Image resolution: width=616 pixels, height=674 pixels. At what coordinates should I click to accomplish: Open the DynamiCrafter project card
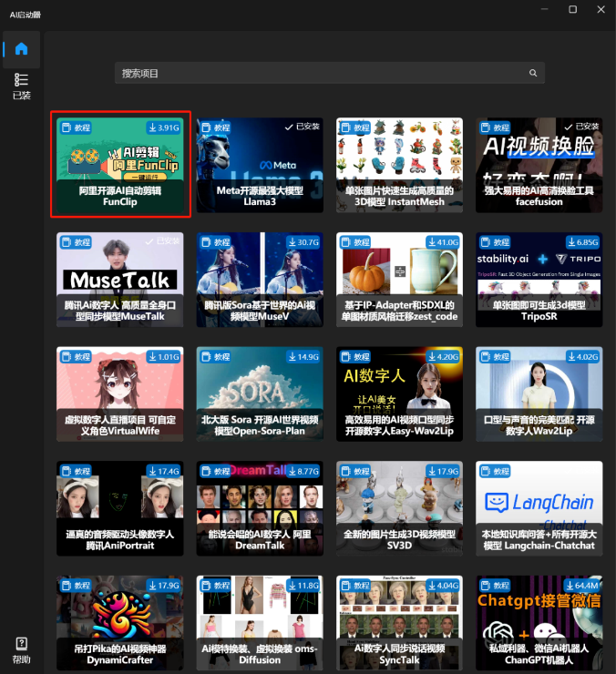[120, 623]
